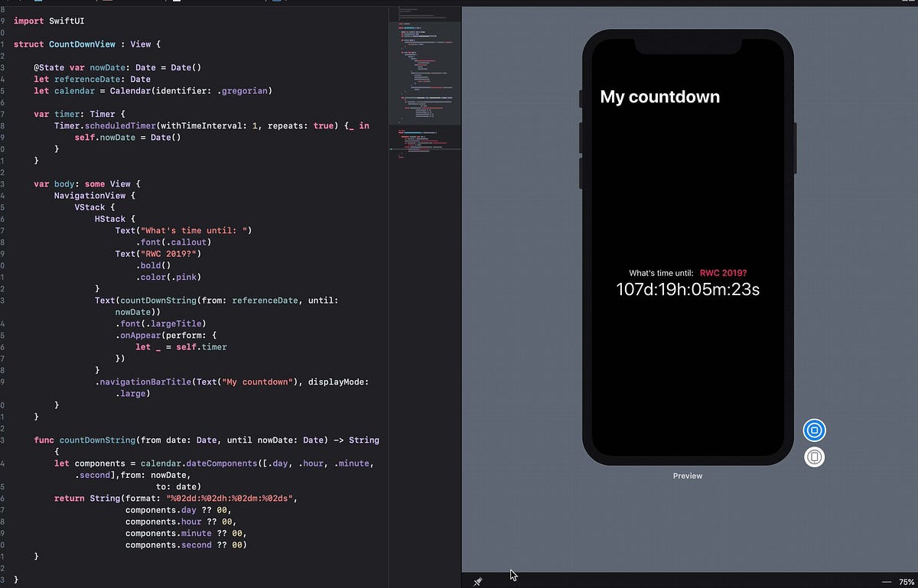Screen dimensions: 918x588
Task: Select the Preview on Device icon
Action: tap(814, 456)
